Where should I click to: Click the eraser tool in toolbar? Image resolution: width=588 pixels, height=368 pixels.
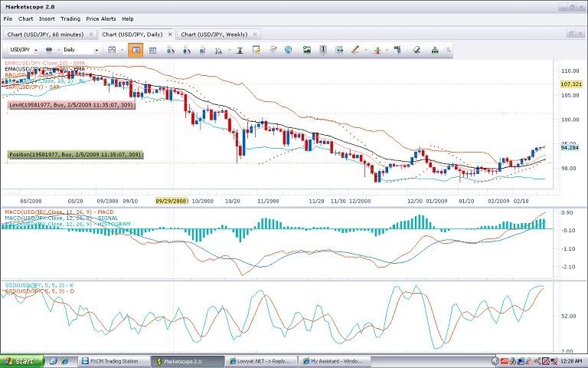(x=416, y=50)
